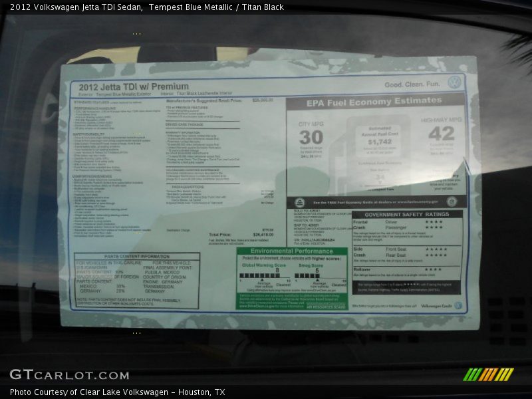
Task: Click the City MPG 30 value
Action: 311,137
